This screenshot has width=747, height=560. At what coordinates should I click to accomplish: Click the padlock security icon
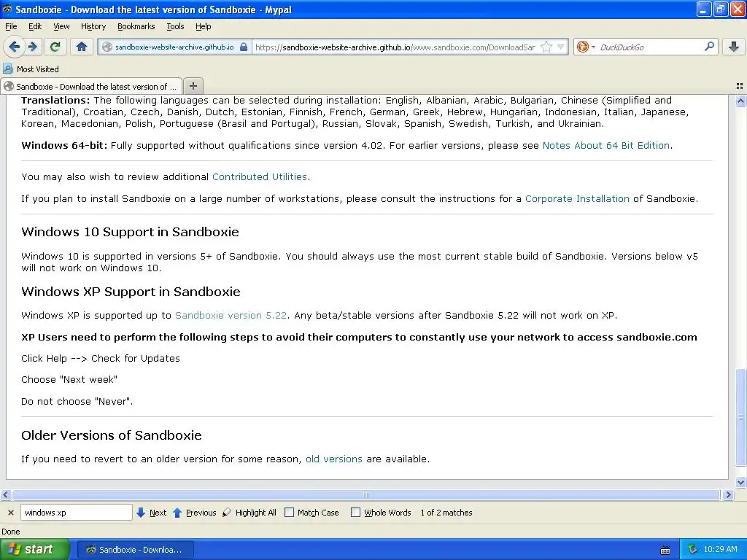[244, 47]
